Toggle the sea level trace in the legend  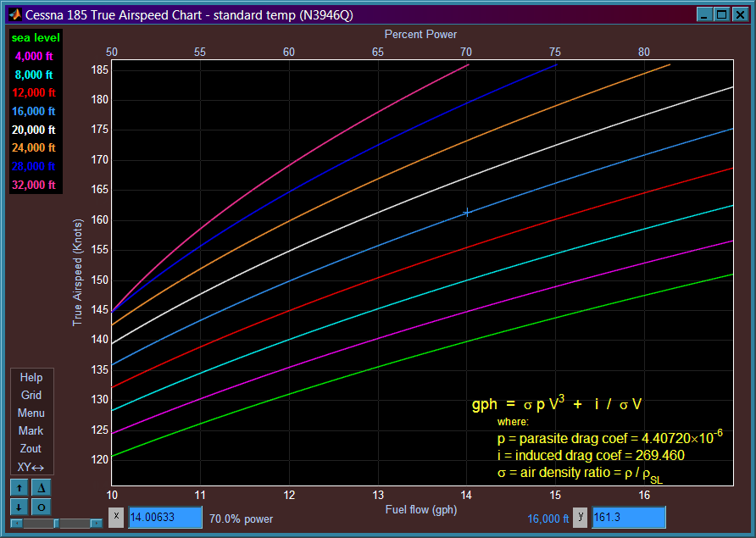[36, 37]
